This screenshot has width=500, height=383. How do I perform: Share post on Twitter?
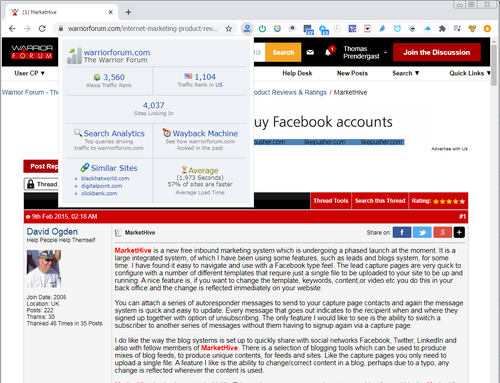click(422, 232)
